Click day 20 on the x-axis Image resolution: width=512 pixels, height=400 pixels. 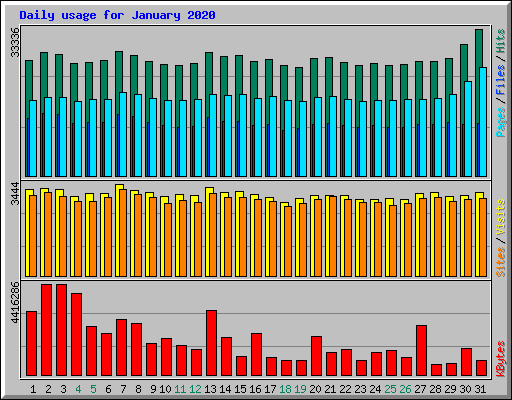pos(315,389)
